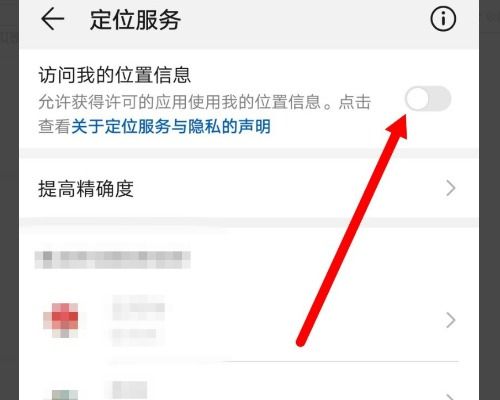
Task: Enable the 访问我的位置信息 switch
Action: [428, 99]
